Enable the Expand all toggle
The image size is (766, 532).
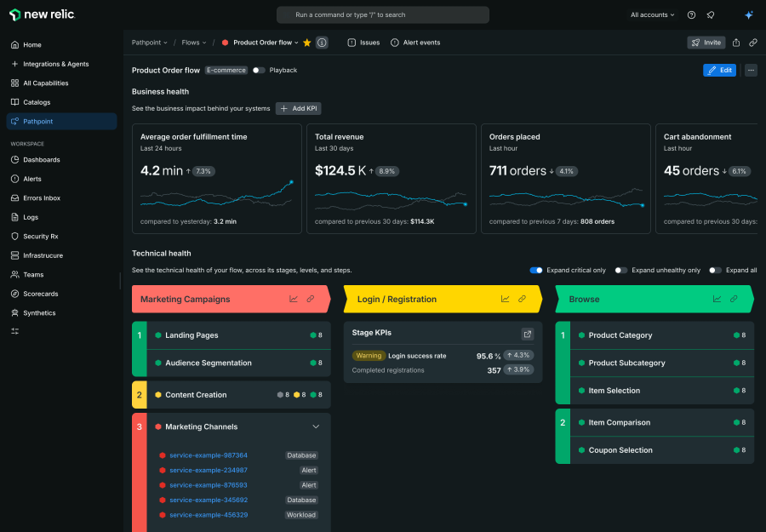coord(715,270)
